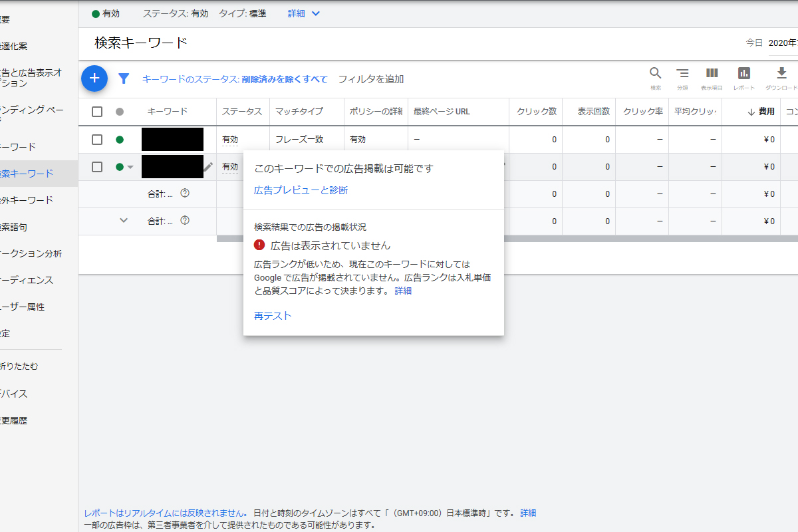The width and height of the screenshot is (798, 532).
Task: Click 再テスト link in popup
Action: click(x=273, y=316)
